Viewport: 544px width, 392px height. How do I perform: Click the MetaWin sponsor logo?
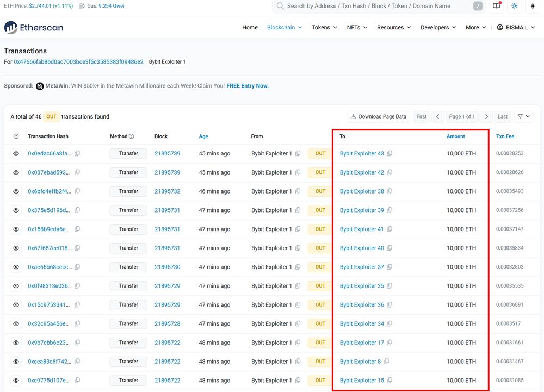point(40,86)
